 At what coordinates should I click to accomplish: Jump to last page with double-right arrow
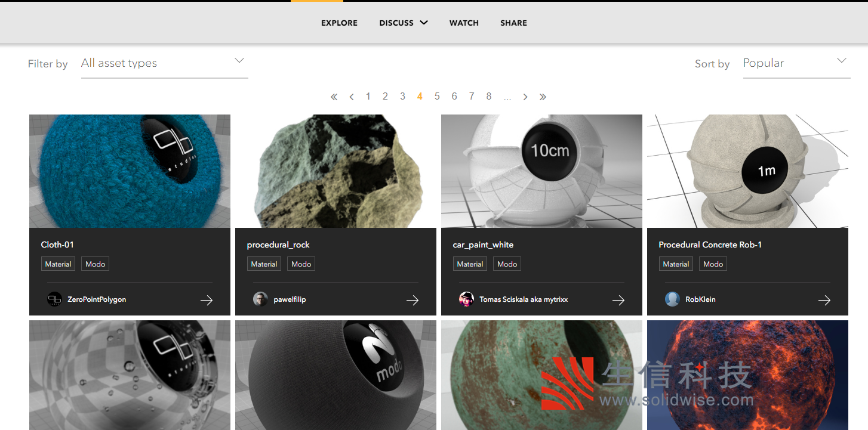pyautogui.click(x=543, y=97)
